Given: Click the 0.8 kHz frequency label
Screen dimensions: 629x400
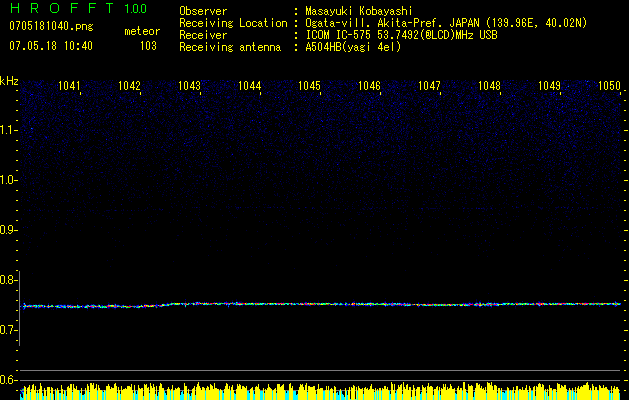Looking at the screenshot, I should [8, 280].
